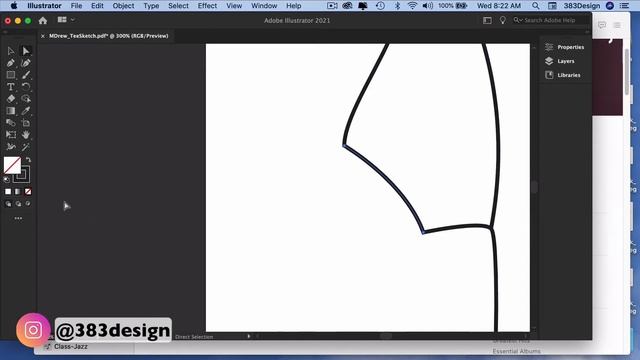This screenshot has height=360, width=640.
Task: Click the horizontal canvas scrollbar thumb
Action: [386, 336]
